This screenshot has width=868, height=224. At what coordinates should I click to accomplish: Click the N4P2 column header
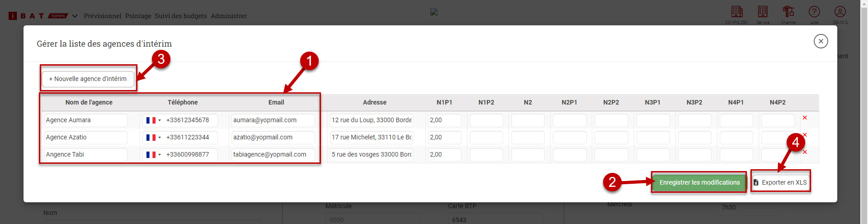pyautogui.click(x=778, y=102)
